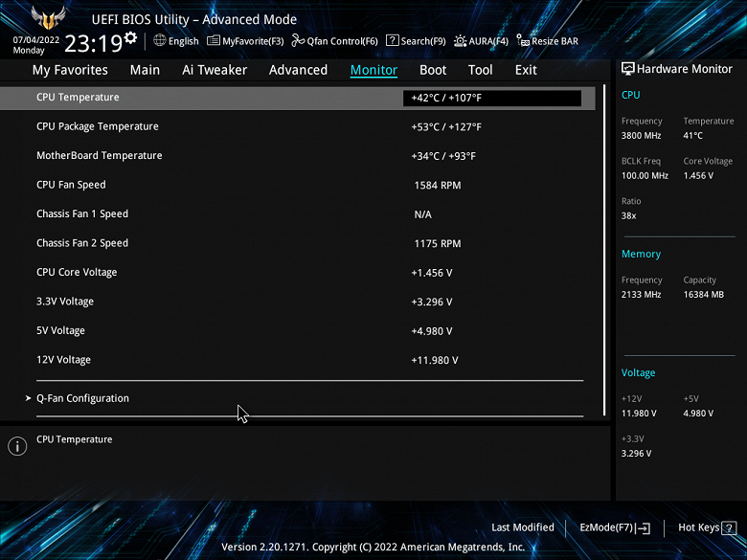Click the Last Modified button
Image resolution: width=747 pixels, height=560 pixels.
(523, 527)
